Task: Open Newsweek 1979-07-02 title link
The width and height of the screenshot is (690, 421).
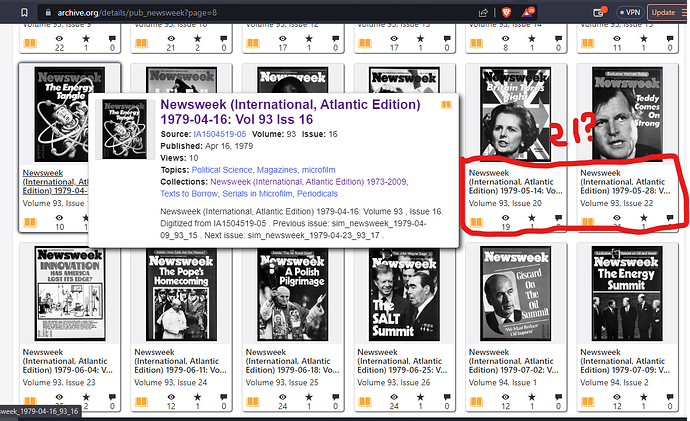Action: [x=514, y=361]
